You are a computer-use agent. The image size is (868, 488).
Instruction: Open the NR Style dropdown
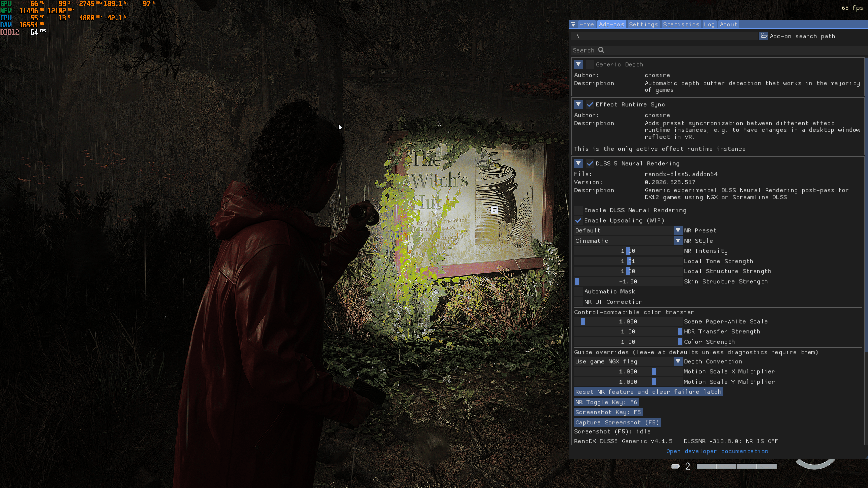628,241
